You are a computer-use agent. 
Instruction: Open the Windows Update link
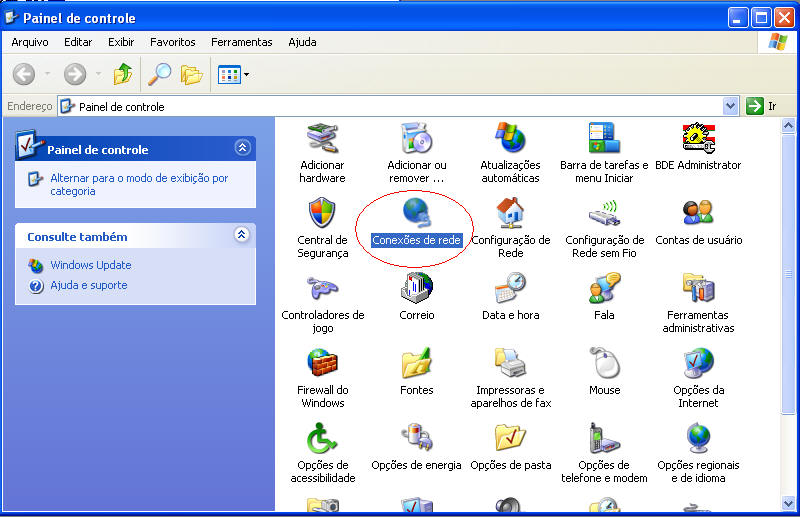[90, 265]
